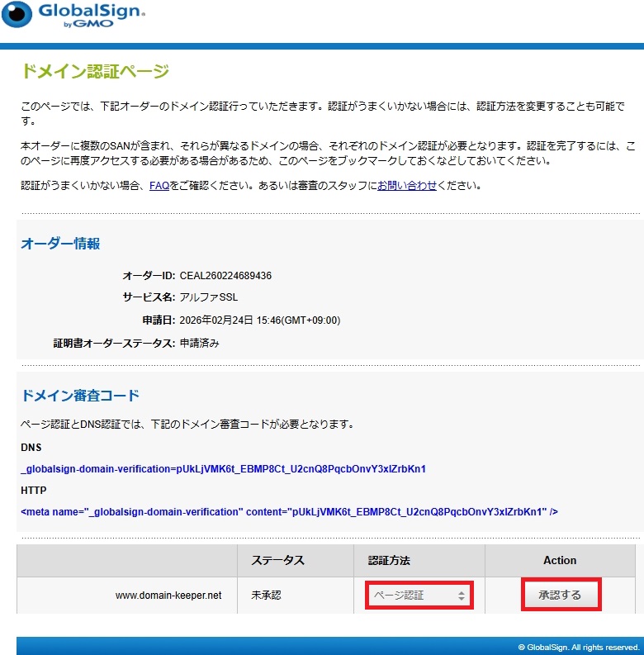644x655 pixels.
Task: Click the オーダー情報 section heading
Action: [60, 244]
